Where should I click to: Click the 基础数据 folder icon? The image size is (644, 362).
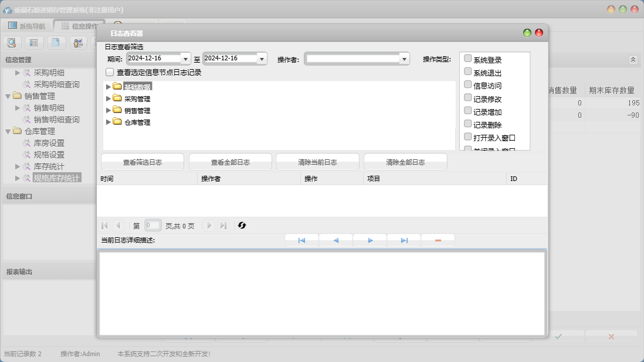tap(117, 87)
